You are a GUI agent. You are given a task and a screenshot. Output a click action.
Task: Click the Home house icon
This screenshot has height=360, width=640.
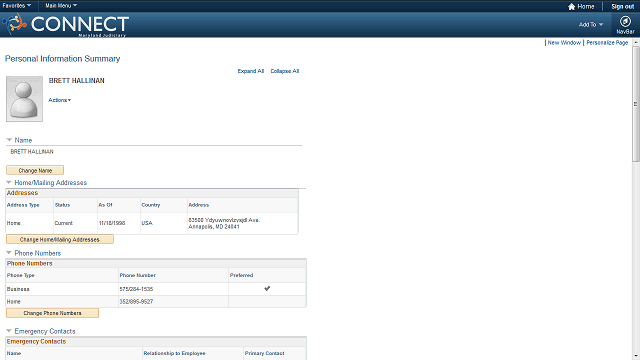coord(571,7)
